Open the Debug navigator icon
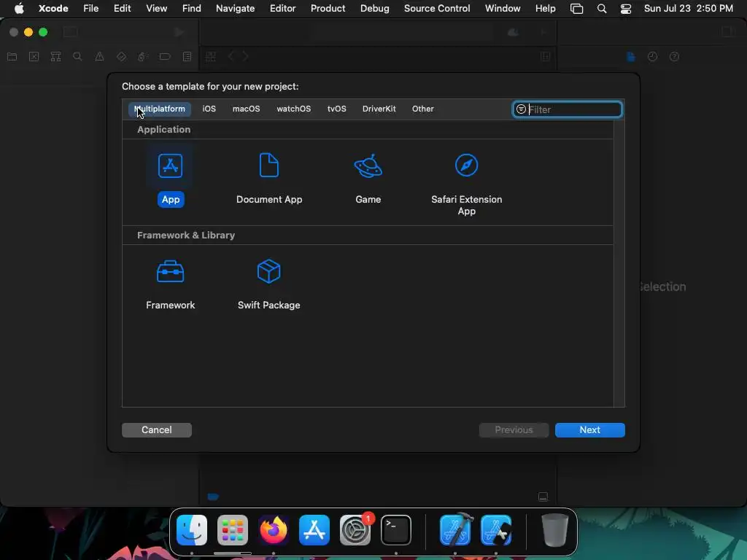Viewport: 747px width, 560px height. click(142, 57)
